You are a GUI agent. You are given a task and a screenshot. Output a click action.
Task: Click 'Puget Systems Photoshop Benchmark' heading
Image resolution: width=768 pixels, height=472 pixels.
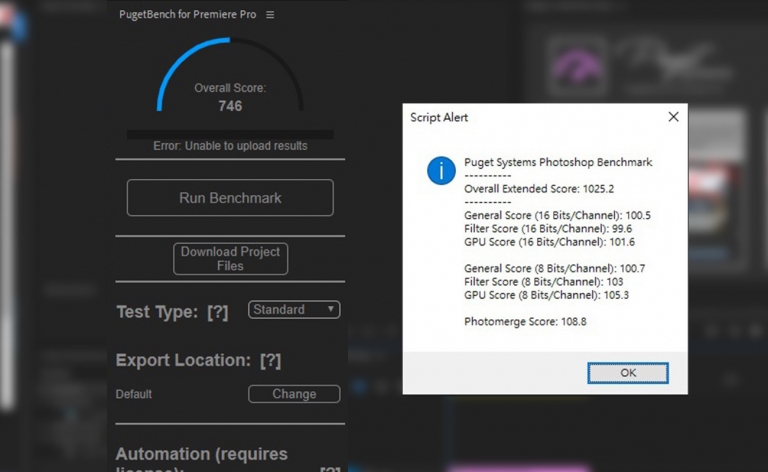pyautogui.click(x=558, y=162)
